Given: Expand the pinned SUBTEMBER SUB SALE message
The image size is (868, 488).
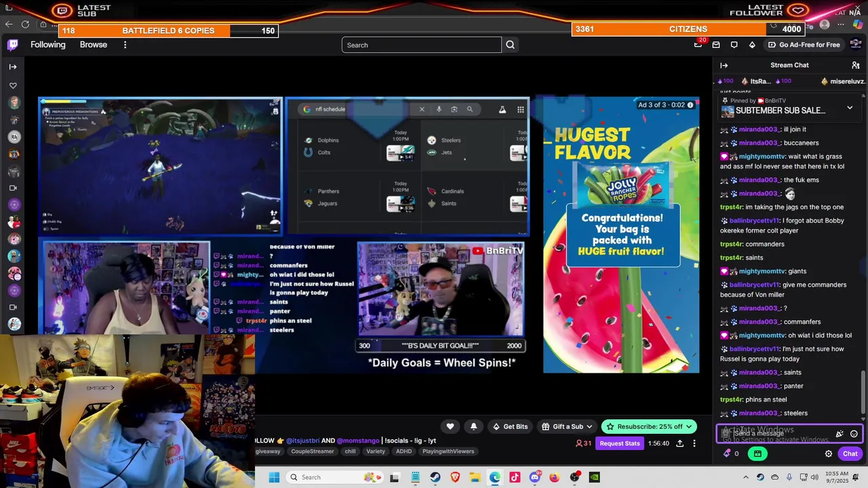Looking at the screenshot, I should 850,108.
